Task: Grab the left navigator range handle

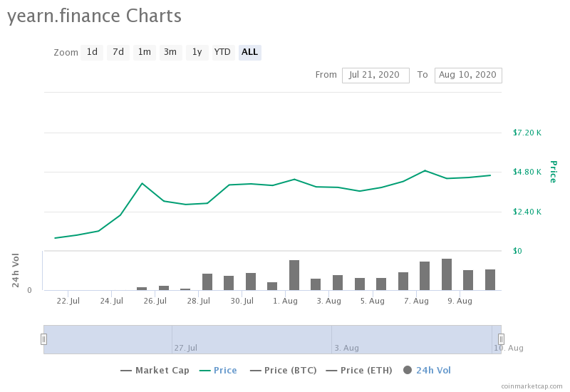Action: click(x=43, y=339)
